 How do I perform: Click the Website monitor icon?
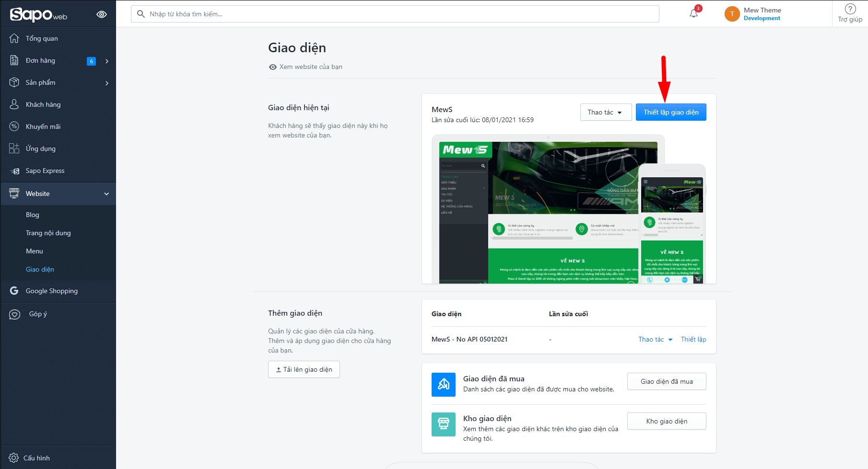click(x=14, y=194)
